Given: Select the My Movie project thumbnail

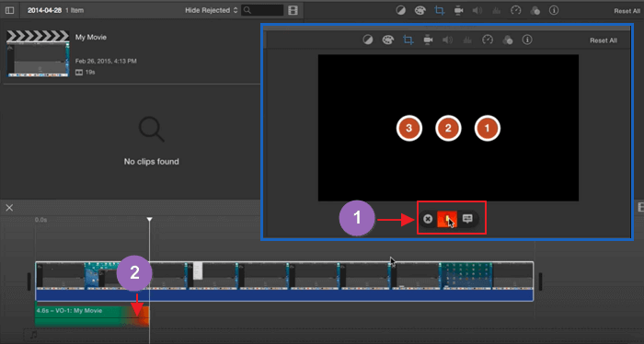Looking at the screenshot, I should pyautogui.click(x=38, y=53).
